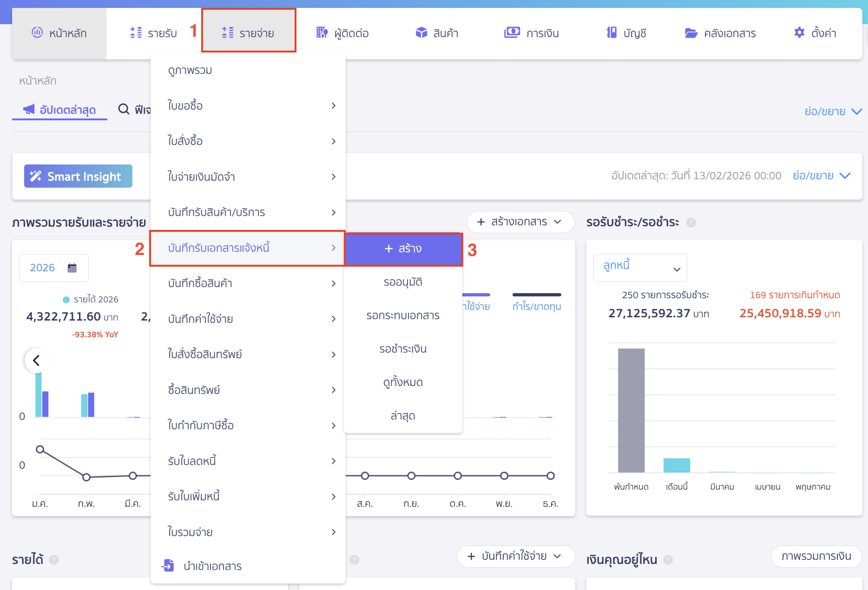Viewport: 868px width, 590px height.
Task: Click the Smart Insight button
Action: coord(78,176)
